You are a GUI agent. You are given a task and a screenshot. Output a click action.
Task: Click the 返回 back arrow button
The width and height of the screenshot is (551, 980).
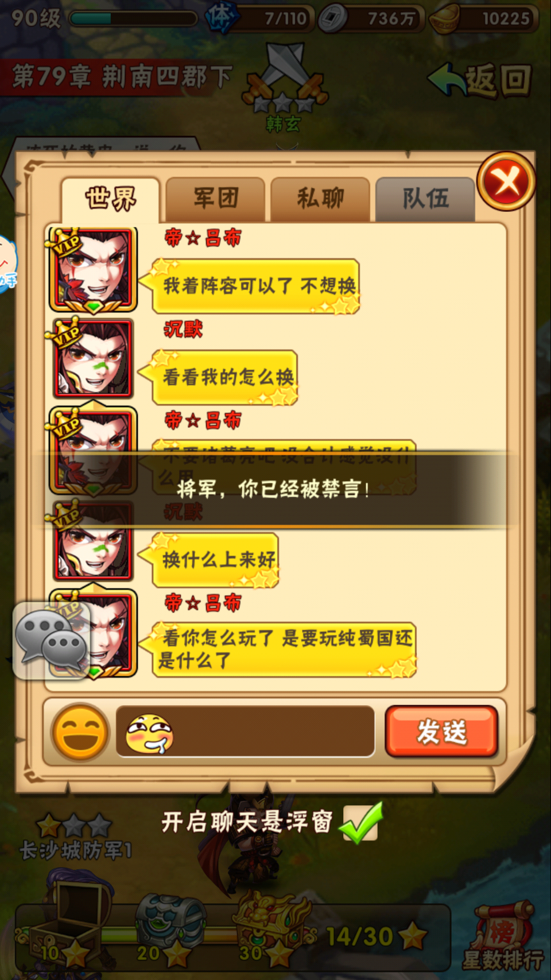coord(480,80)
